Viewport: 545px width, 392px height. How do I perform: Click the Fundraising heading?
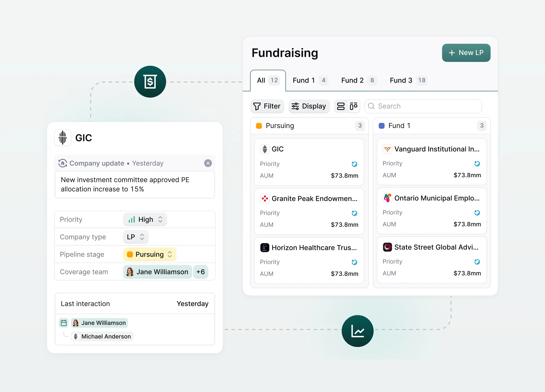point(285,53)
